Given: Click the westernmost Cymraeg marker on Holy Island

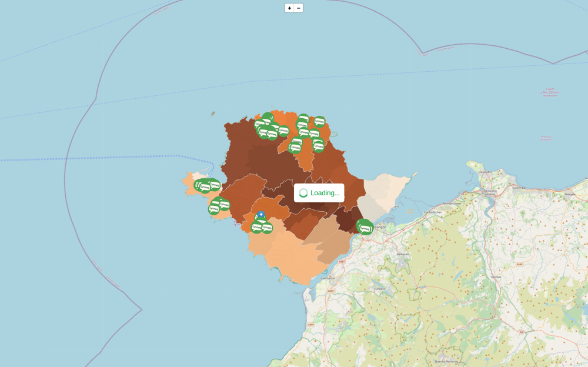Looking at the screenshot, I should pyautogui.click(x=199, y=185).
